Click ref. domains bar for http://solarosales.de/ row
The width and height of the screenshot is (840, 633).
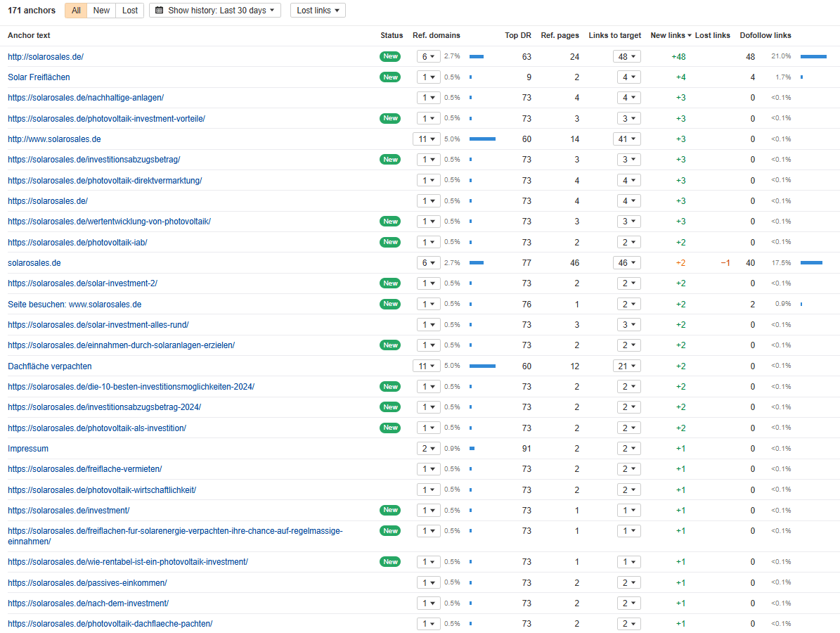tap(477, 57)
